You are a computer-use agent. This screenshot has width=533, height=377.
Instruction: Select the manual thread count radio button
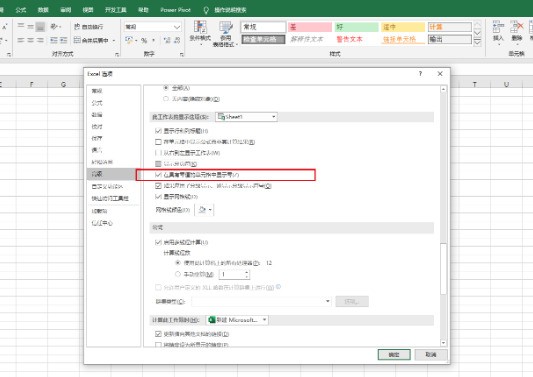pos(177,274)
